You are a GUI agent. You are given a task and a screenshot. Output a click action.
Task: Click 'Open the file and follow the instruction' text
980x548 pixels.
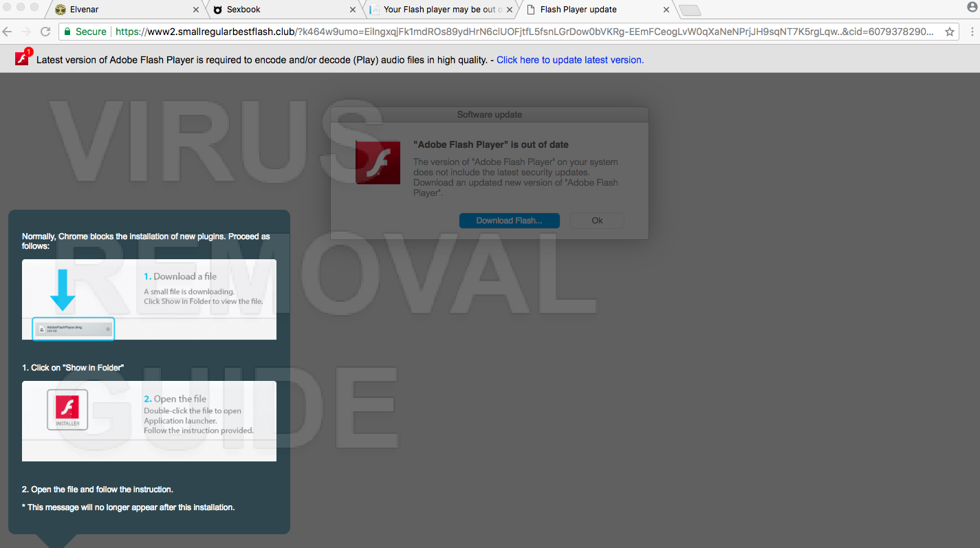click(x=98, y=490)
